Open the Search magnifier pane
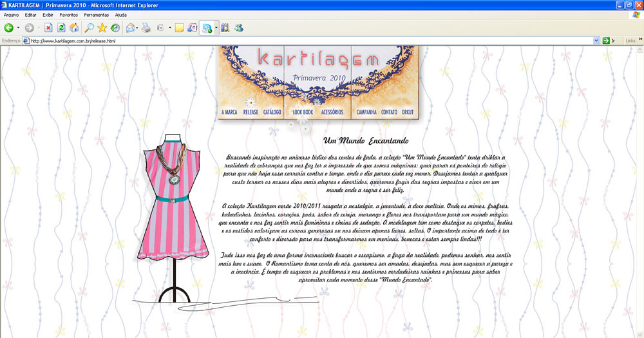Image resolution: width=644 pixels, height=338 pixels. pos(89,28)
